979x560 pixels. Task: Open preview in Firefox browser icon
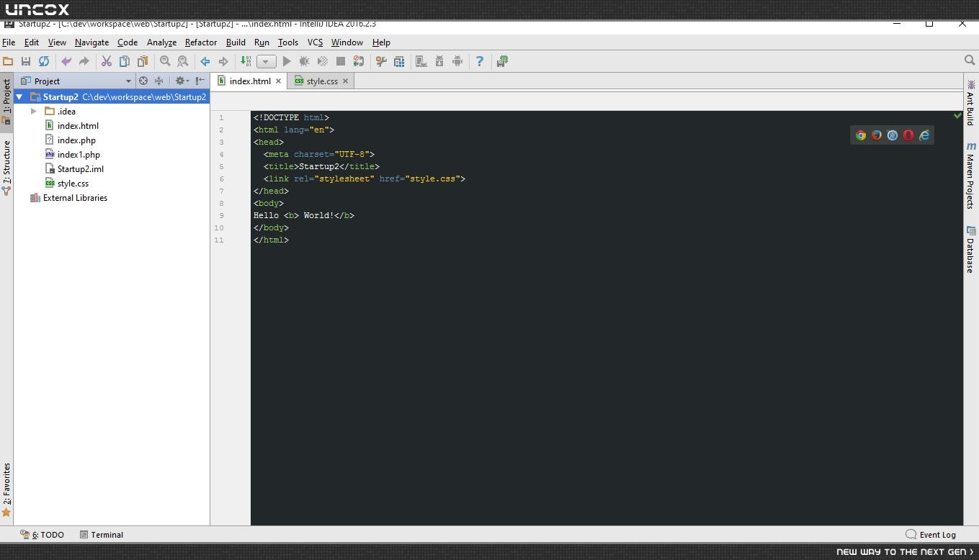click(x=877, y=135)
